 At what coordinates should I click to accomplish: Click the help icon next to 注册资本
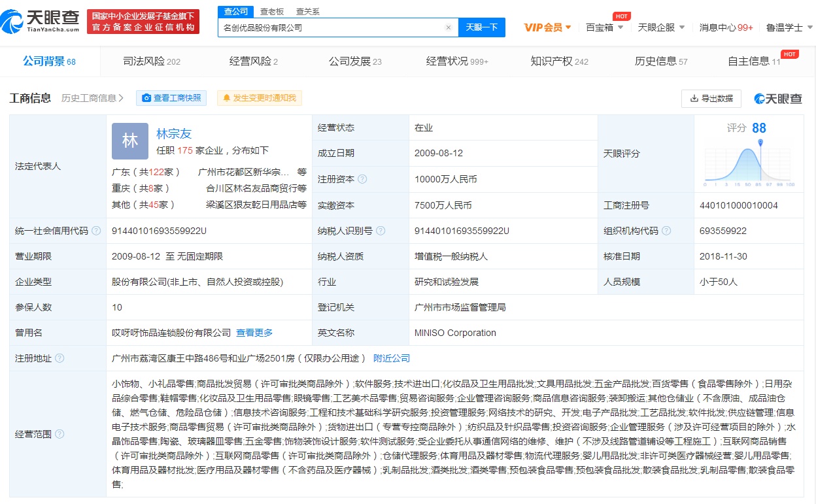362,179
